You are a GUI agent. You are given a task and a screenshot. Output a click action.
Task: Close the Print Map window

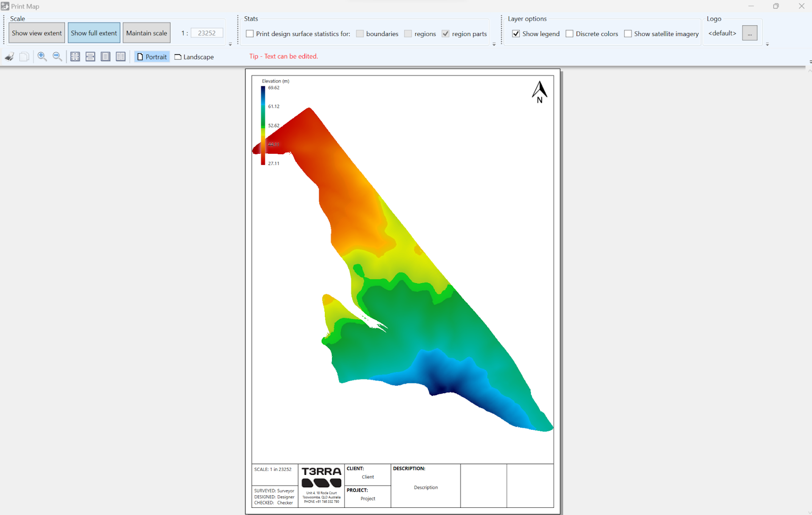coord(802,6)
